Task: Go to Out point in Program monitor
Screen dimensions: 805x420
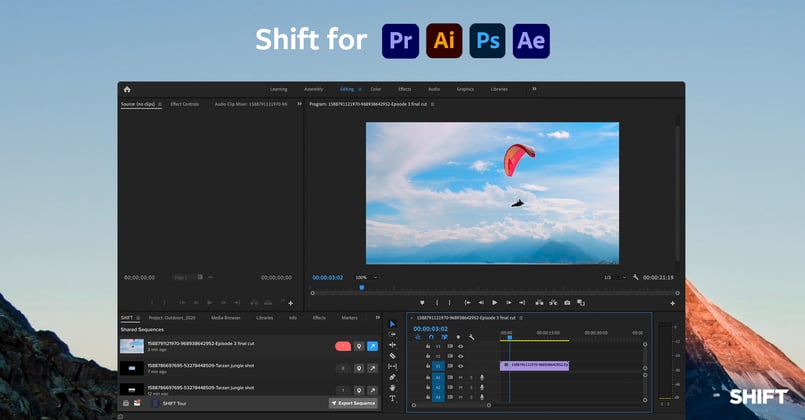Action: coord(522,303)
